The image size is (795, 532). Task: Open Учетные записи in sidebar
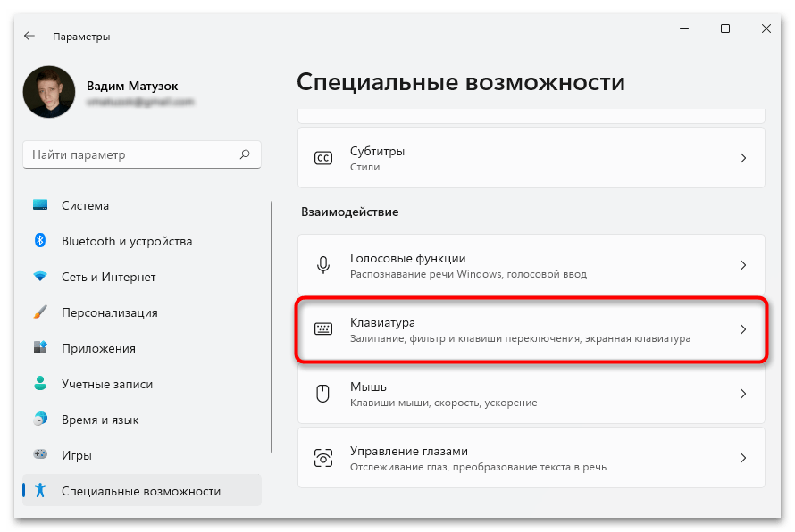(x=106, y=384)
